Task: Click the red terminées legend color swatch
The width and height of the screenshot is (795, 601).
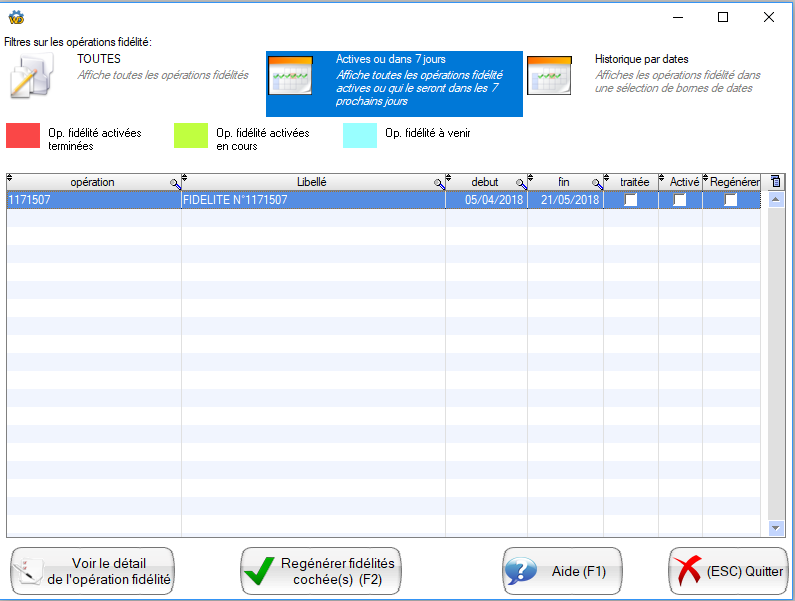Action: 23,136
